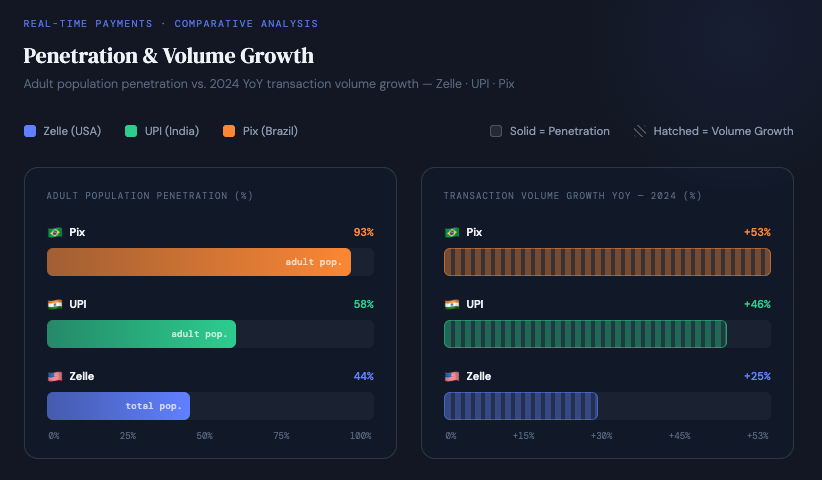
Task: Click the 44% Zelle penetration value
Action: [x=364, y=376]
